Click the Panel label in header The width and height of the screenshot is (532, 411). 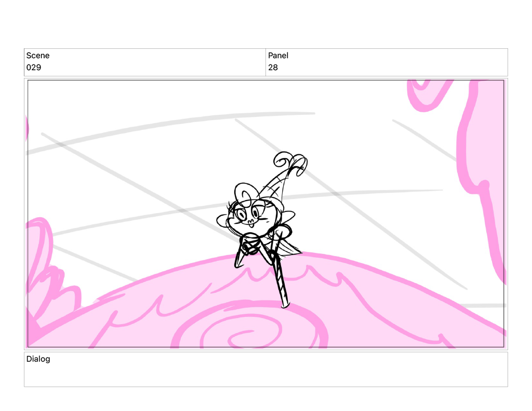(x=278, y=56)
